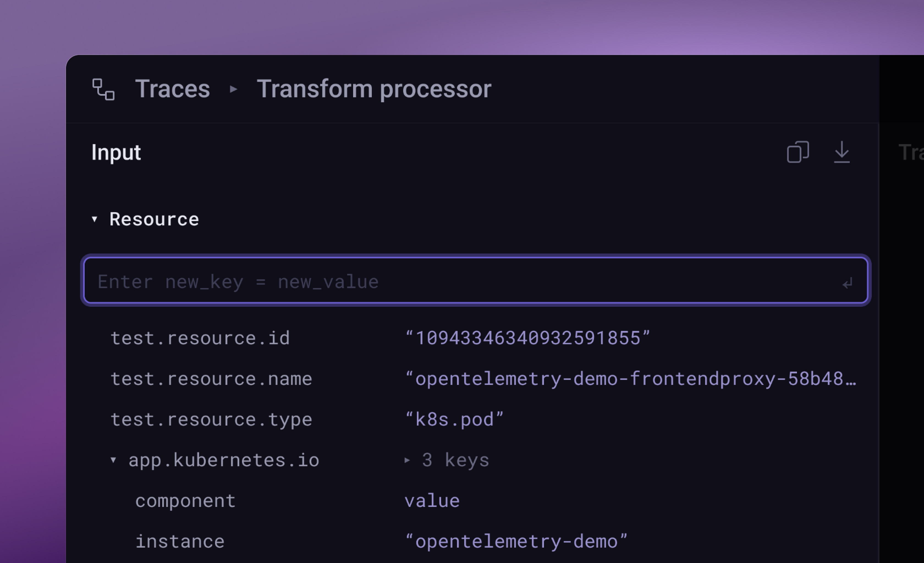
Task: Click the k8s.pod value
Action: (x=454, y=420)
